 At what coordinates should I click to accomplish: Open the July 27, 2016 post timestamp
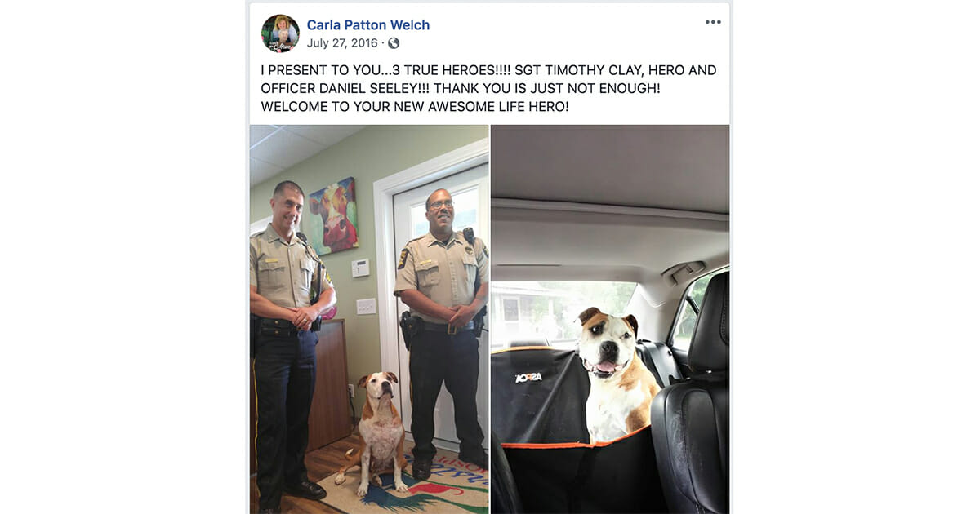[x=342, y=43]
